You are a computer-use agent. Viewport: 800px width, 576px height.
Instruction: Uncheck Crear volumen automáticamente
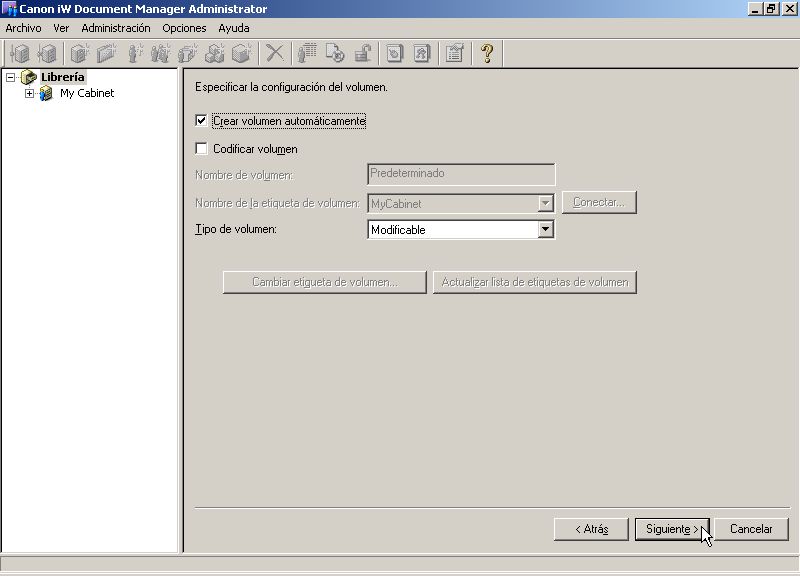click(x=201, y=121)
